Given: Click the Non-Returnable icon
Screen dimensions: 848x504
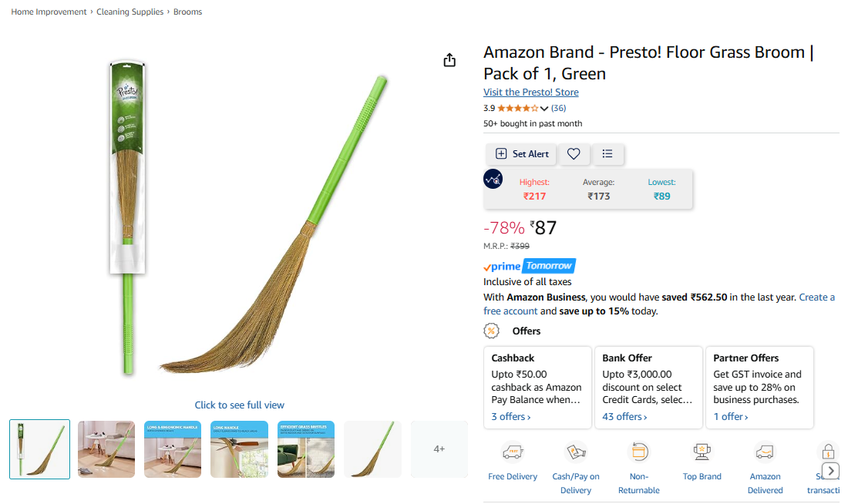Looking at the screenshot, I should coord(639,452).
